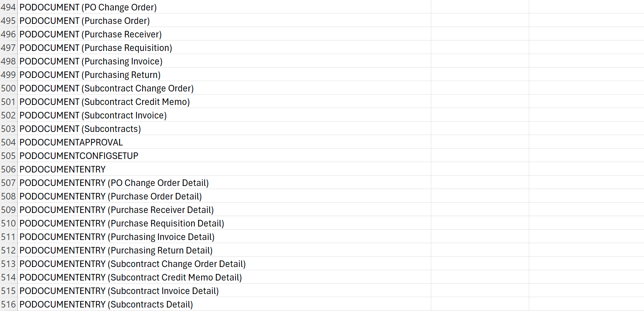644x311 pixels.
Task: Select cell PODOCUMENTENTRY (Subcontract Change Order Detail)
Action: 224,264
